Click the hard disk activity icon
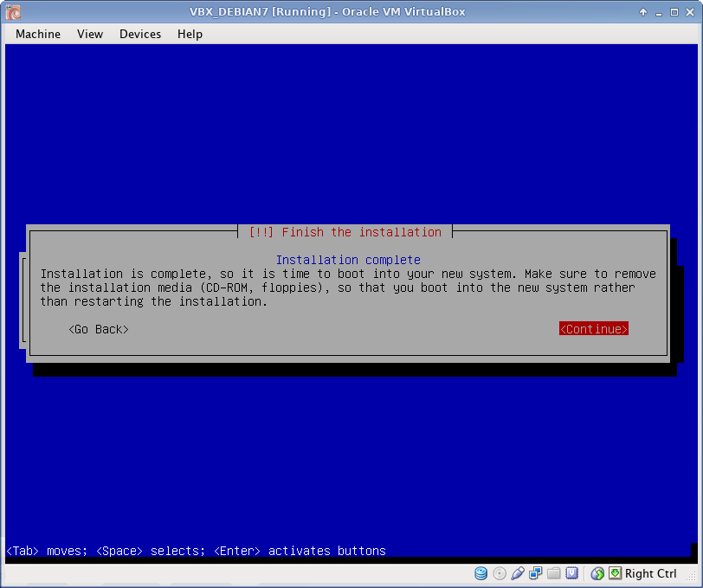703x588 pixels. (480, 573)
